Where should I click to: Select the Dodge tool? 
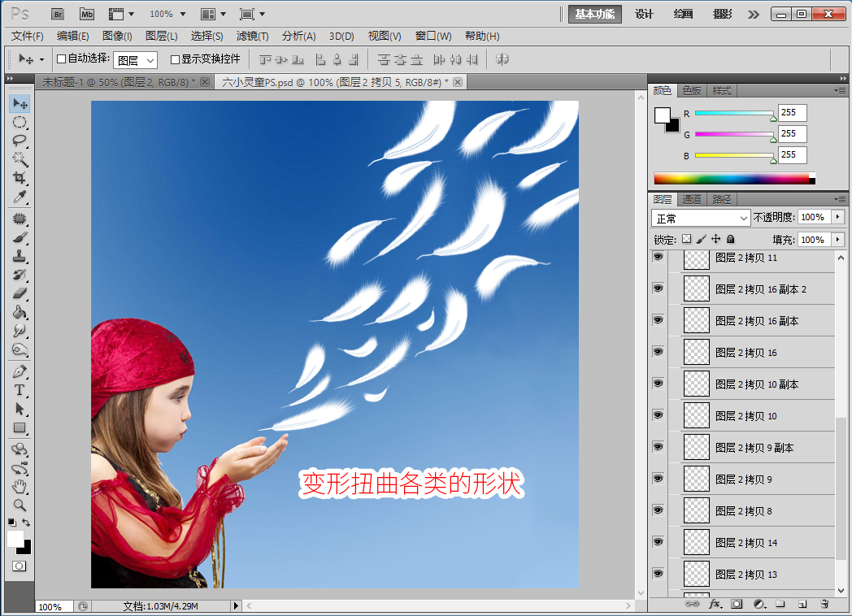(20, 349)
